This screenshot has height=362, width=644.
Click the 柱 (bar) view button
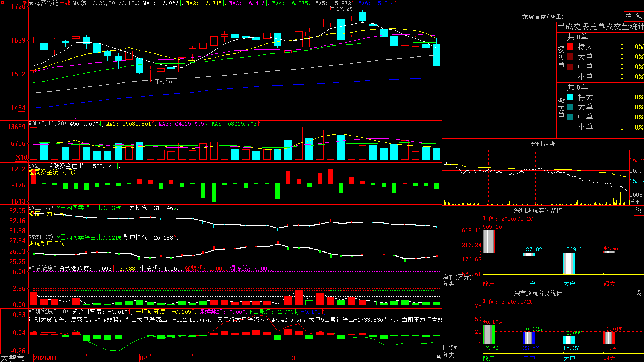click(629, 16)
